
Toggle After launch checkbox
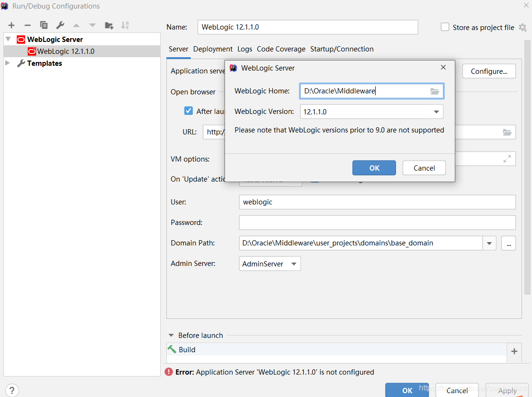(188, 111)
